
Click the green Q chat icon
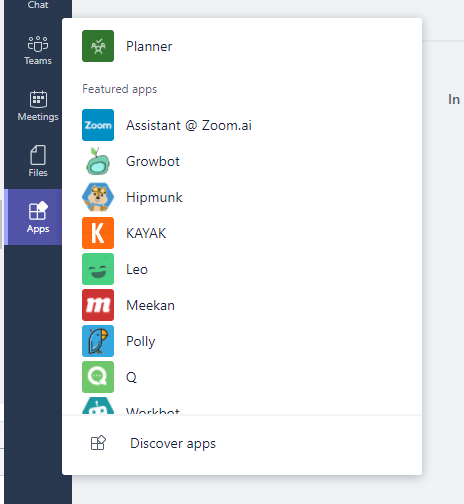click(x=98, y=377)
